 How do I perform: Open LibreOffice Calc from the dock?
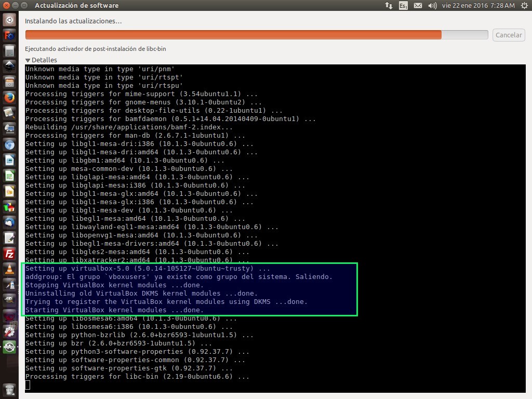click(9, 176)
